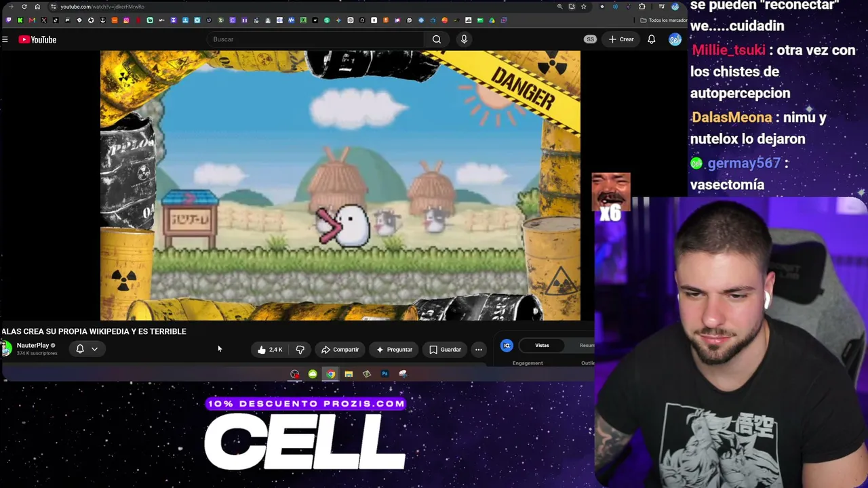
Task: Click Chrome icon in taskbar
Action: 330,374
